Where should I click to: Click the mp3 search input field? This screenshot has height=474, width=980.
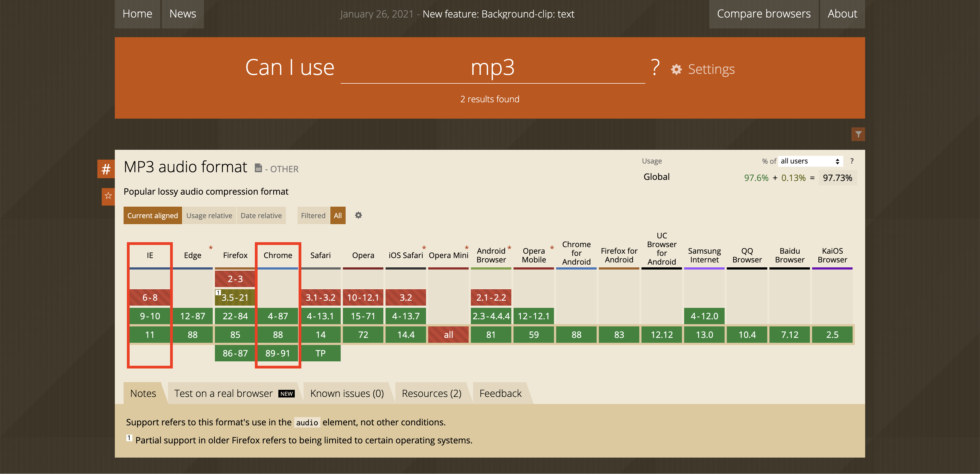tap(492, 68)
